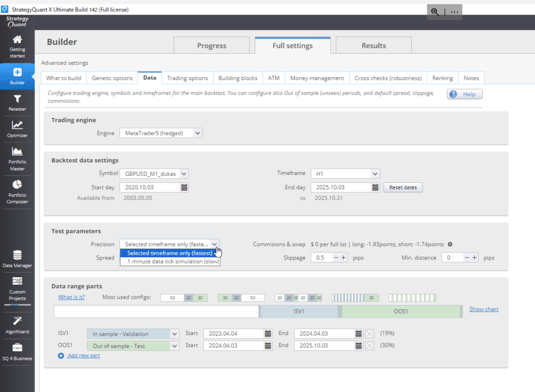
Task: Open the Optimizer section in the sidebar
Action: (x=17, y=128)
